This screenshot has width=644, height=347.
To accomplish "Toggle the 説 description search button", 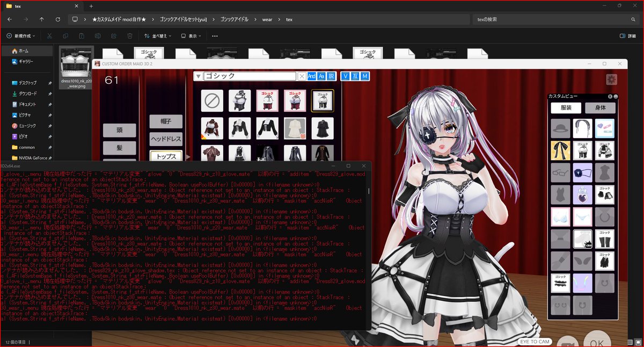I will (x=331, y=76).
